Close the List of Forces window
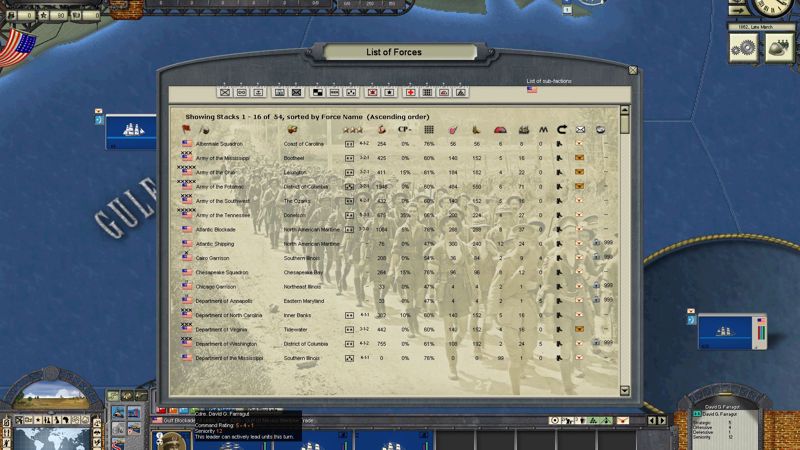This screenshot has width=800, height=450. tap(633, 70)
